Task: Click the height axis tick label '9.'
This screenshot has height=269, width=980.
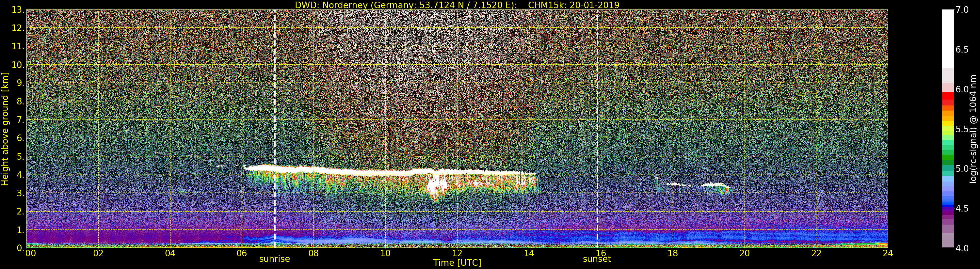Action: (21, 83)
